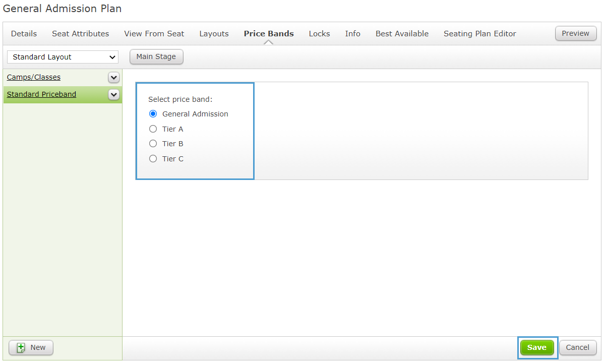
Task: Choose the Tier B radio button
Action: point(153,144)
